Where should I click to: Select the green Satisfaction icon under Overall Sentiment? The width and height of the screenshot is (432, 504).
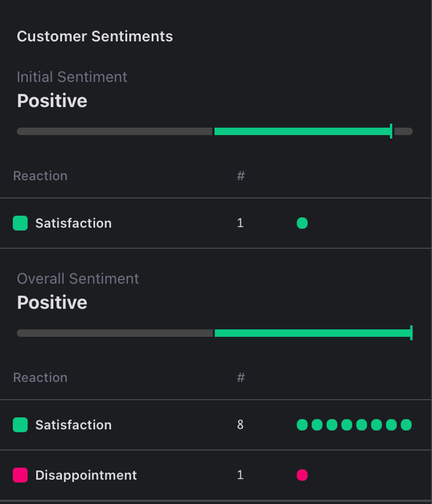(20, 425)
